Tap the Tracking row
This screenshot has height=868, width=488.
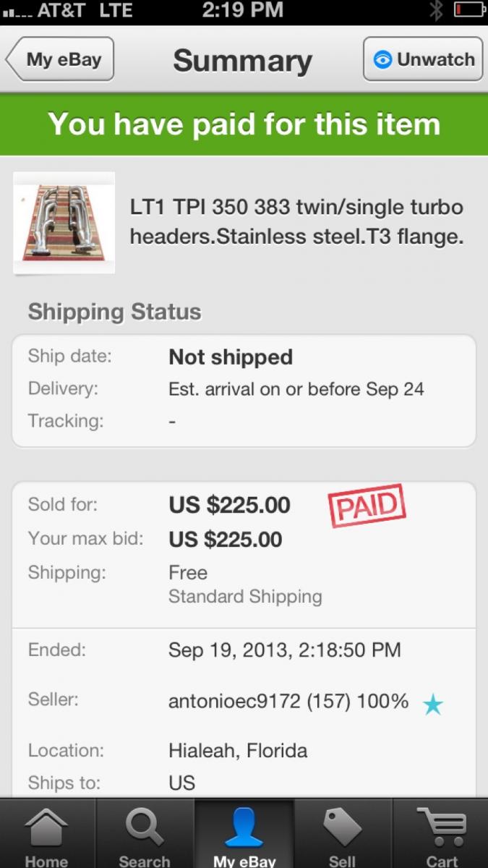(x=244, y=420)
